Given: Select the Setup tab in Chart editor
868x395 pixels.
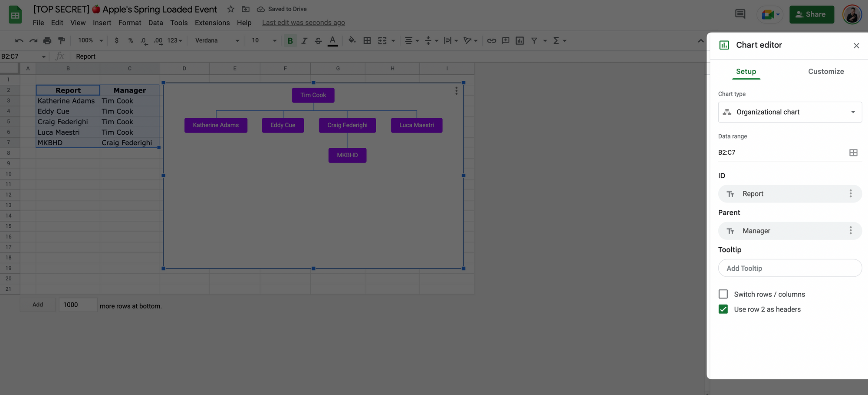Looking at the screenshot, I should click(746, 71).
